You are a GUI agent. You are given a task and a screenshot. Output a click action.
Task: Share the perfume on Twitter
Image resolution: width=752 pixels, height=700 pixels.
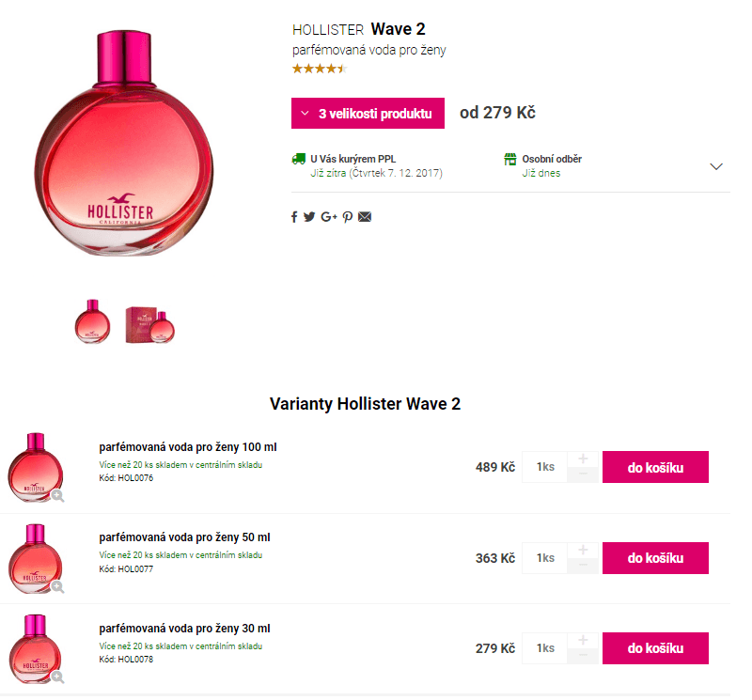(x=308, y=216)
